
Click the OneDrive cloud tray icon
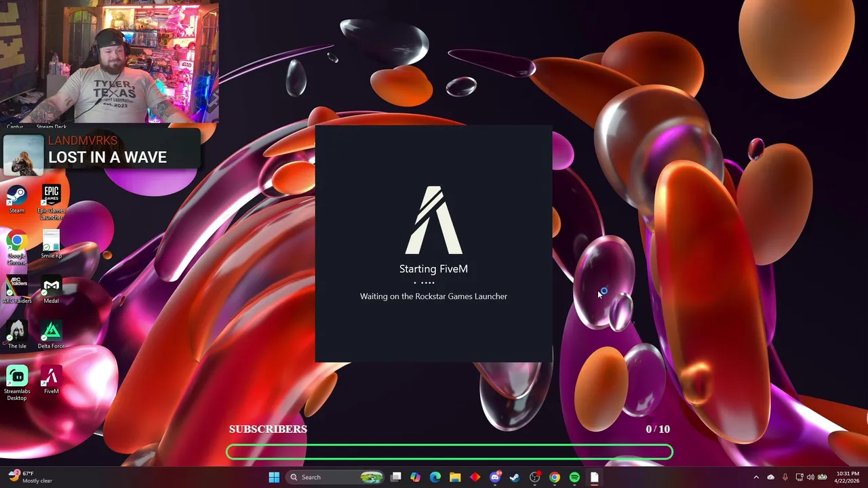770,477
